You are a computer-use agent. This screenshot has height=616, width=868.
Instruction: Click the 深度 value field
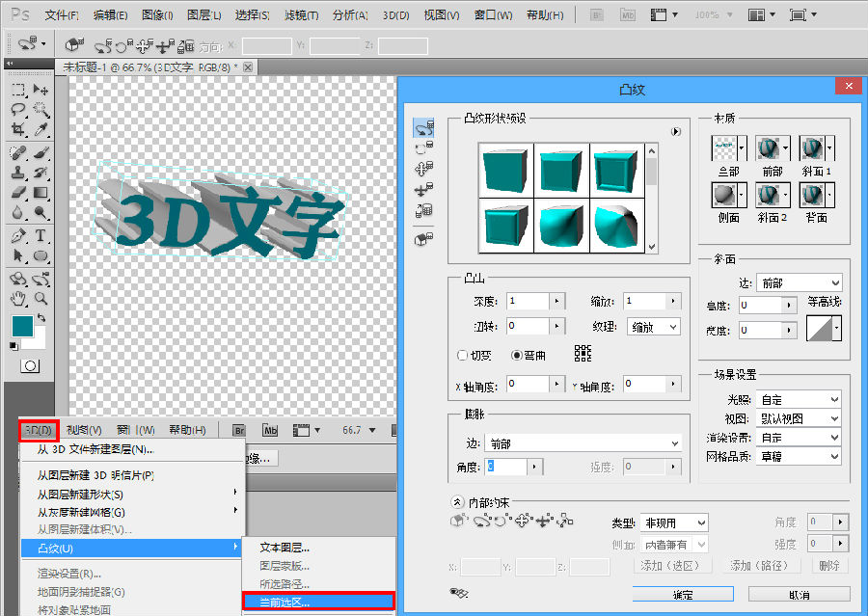click(529, 301)
